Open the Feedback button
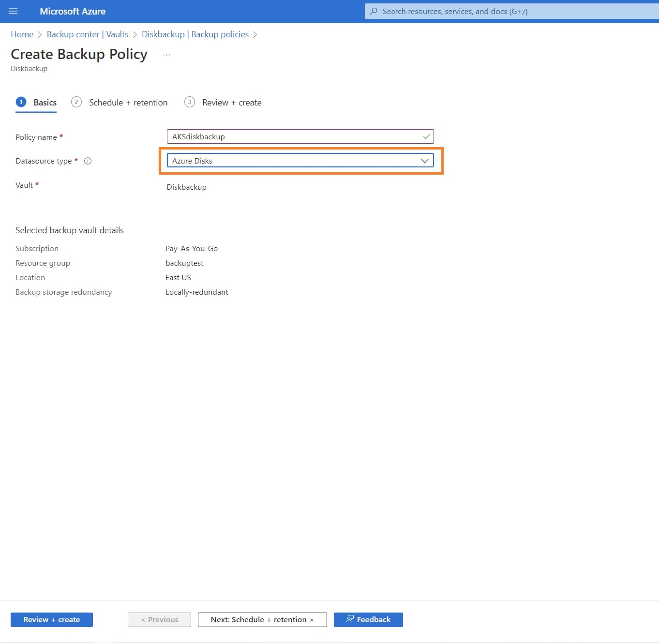Screen dimensions: 659x644 coord(368,620)
